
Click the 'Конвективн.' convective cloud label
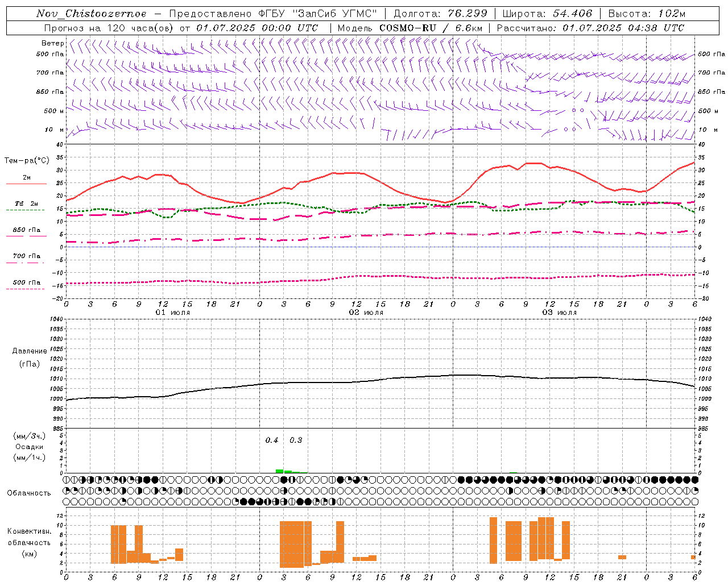[29, 531]
